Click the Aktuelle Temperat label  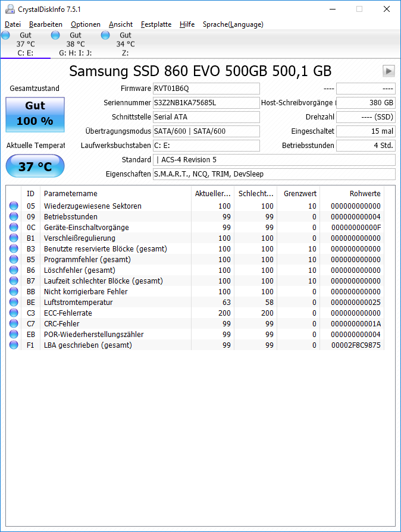(35, 146)
